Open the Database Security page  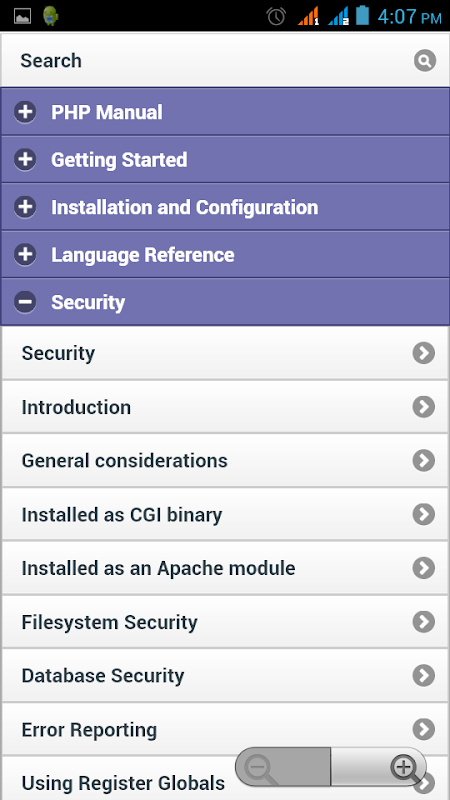pos(225,676)
